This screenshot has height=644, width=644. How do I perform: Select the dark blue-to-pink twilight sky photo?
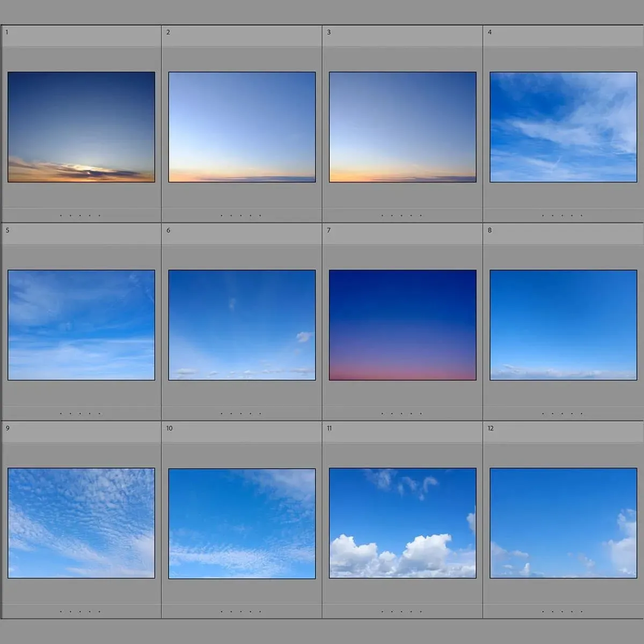(402, 325)
